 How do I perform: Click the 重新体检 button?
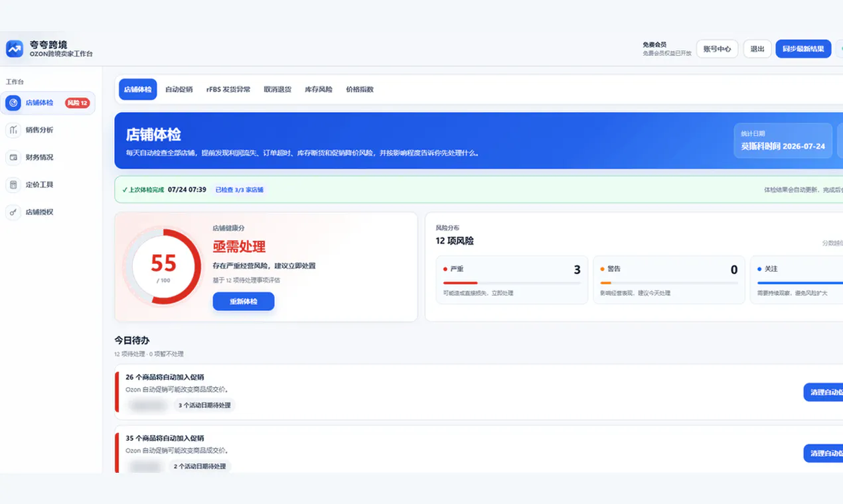[x=244, y=301]
